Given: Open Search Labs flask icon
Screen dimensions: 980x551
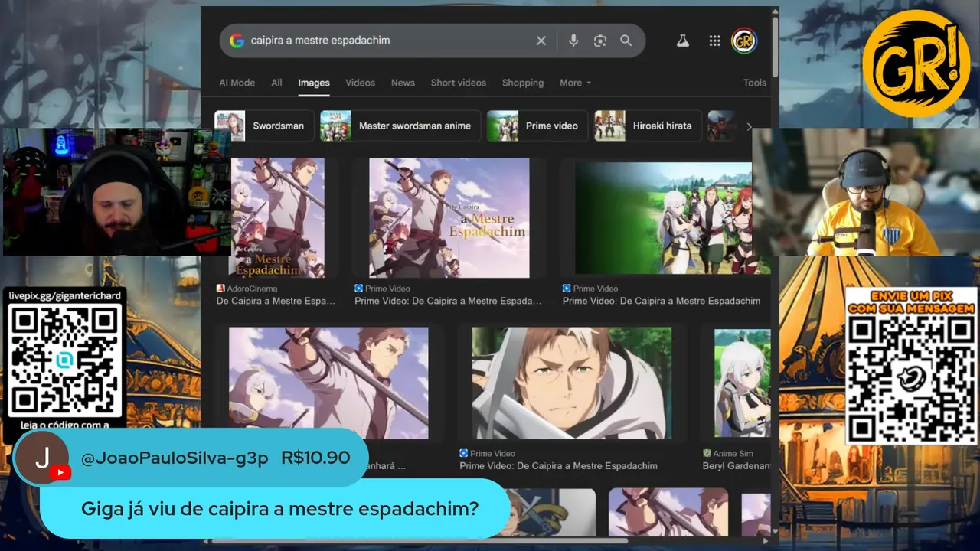Looking at the screenshot, I should point(683,41).
